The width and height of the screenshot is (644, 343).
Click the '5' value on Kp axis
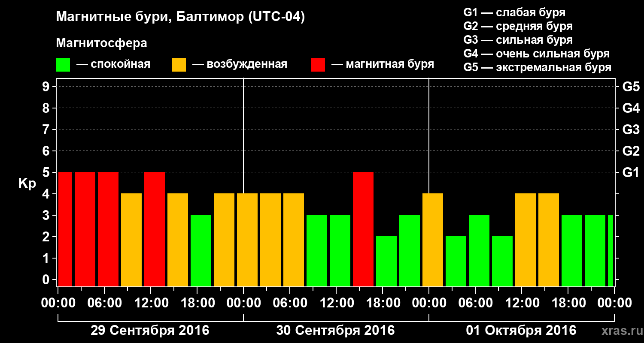point(47,173)
